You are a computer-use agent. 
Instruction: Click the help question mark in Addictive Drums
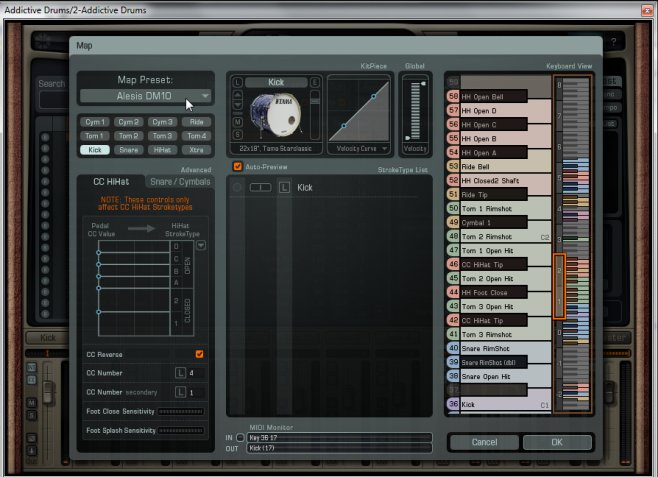point(614,42)
